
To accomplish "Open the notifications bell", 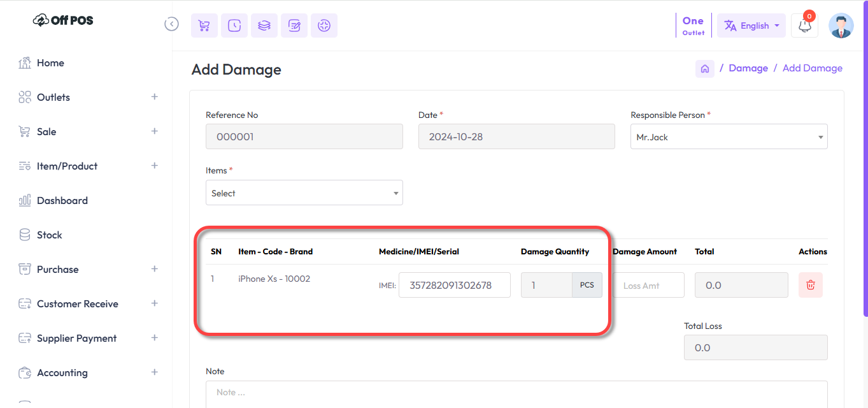I will point(805,26).
